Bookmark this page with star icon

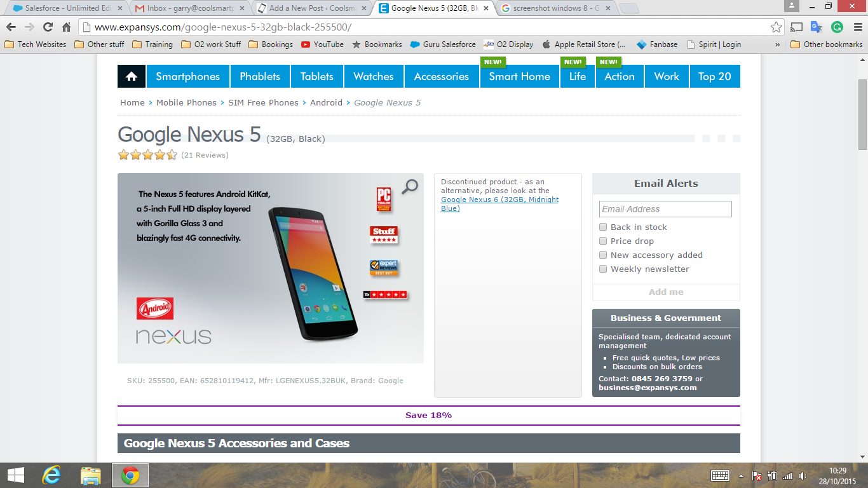[x=776, y=27]
